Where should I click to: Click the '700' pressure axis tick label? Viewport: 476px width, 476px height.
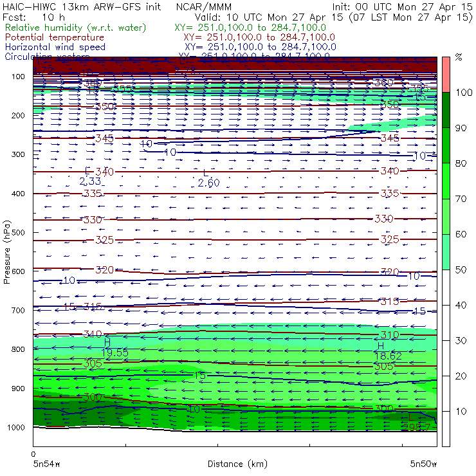tap(18, 311)
